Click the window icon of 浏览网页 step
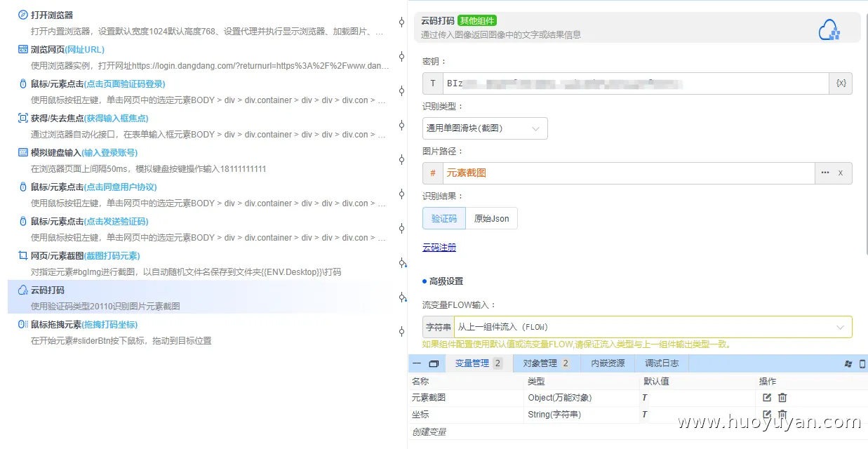868x449 pixels. point(22,49)
